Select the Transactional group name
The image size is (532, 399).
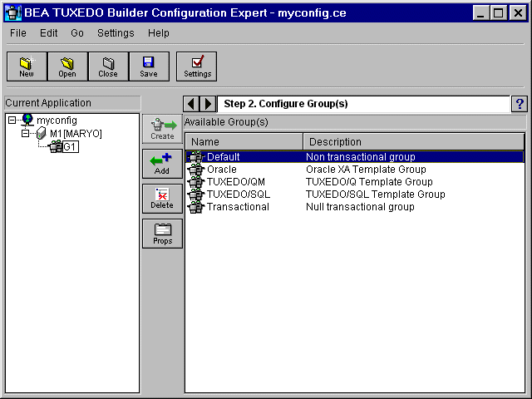coord(238,207)
